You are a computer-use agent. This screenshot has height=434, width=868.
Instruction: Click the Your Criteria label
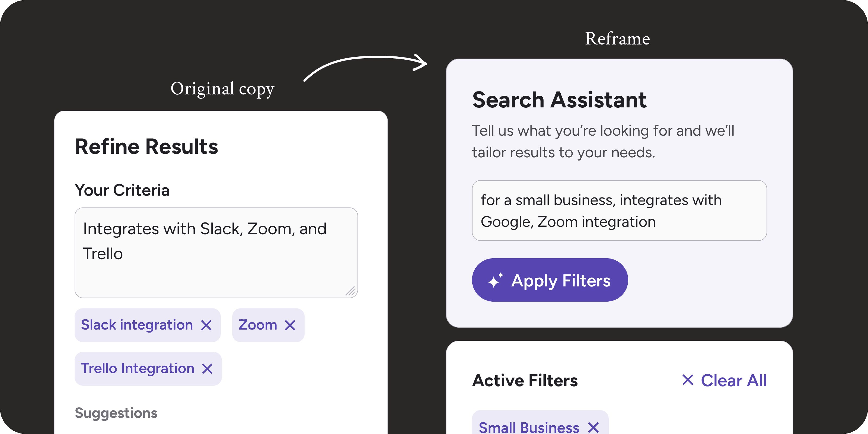(x=122, y=190)
